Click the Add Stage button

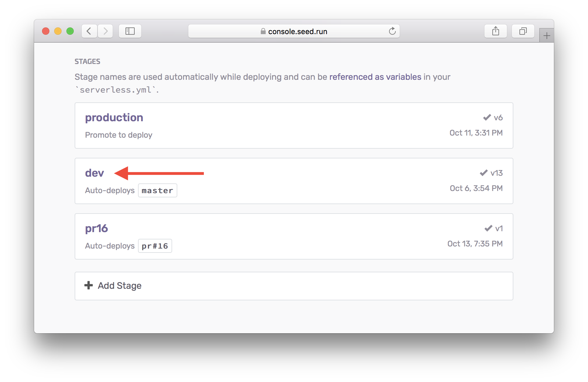[x=119, y=286]
